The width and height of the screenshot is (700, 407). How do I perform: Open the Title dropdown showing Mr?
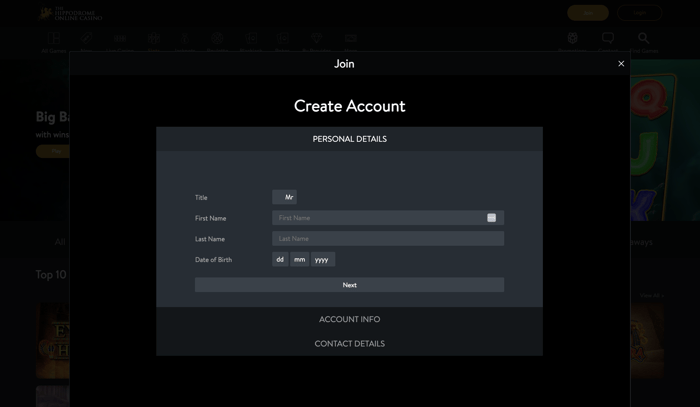point(284,197)
